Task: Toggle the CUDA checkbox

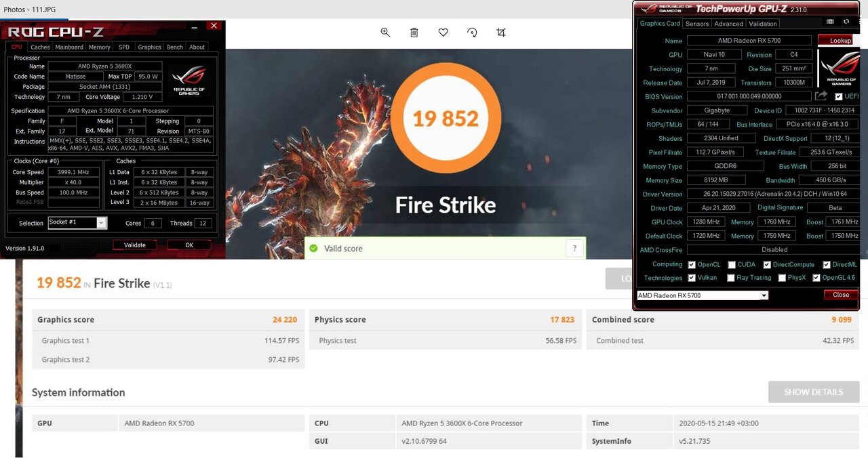Action: tap(732, 265)
